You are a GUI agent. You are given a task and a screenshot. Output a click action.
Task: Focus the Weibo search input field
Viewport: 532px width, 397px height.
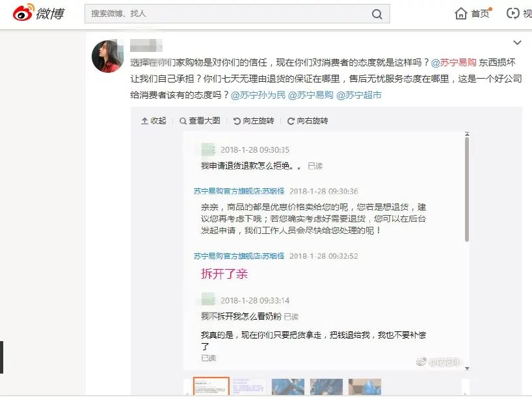tap(237, 14)
